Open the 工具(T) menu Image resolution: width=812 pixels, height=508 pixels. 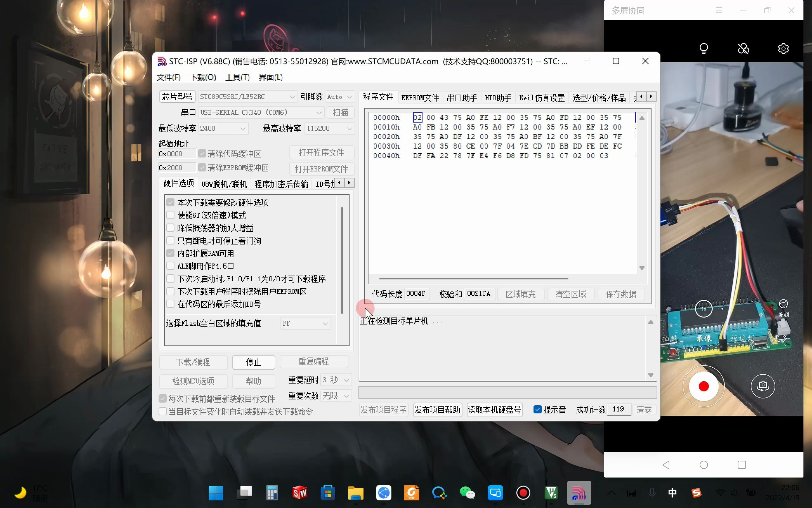pyautogui.click(x=237, y=77)
